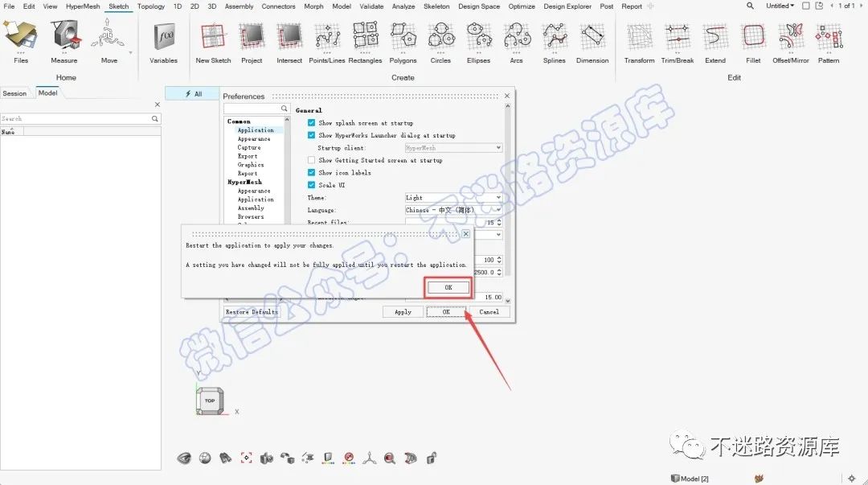Viewport: 868px width, 485px height.
Task: Click the magnifier search icon at top right
Action: coord(750,6)
